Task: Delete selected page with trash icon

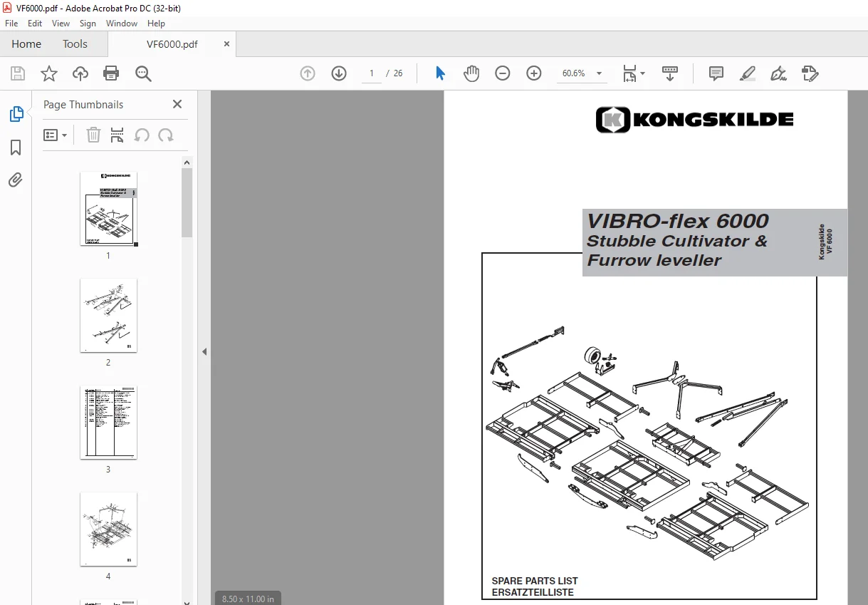Action: click(93, 135)
